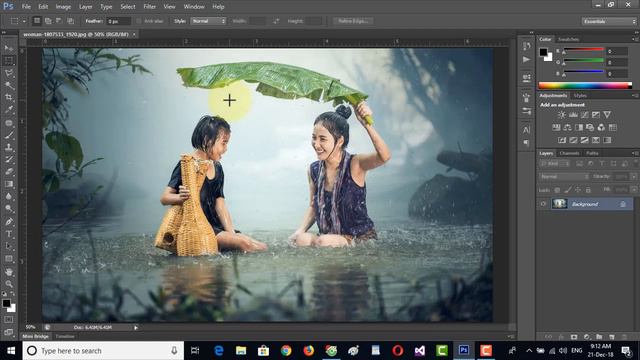Open the Character panel icon
The height and width of the screenshot is (360, 640).
point(527,130)
